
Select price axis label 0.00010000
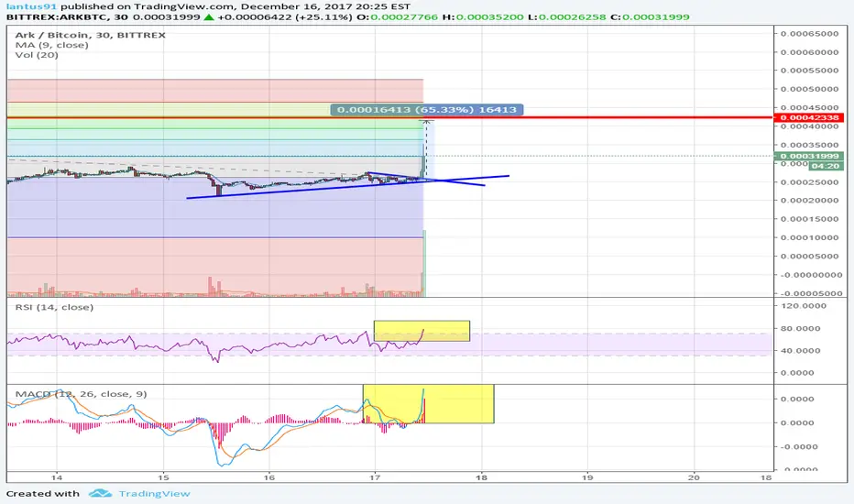tap(809, 237)
